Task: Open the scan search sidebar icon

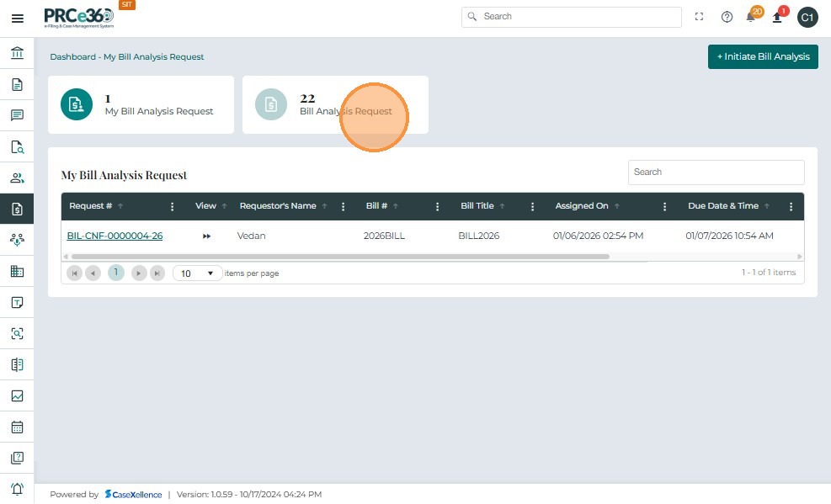Action: [17, 333]
